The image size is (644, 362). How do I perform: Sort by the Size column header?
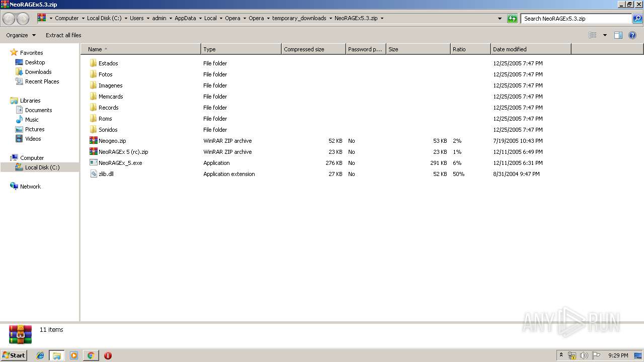pyautogui.click(x=418, y=49)
